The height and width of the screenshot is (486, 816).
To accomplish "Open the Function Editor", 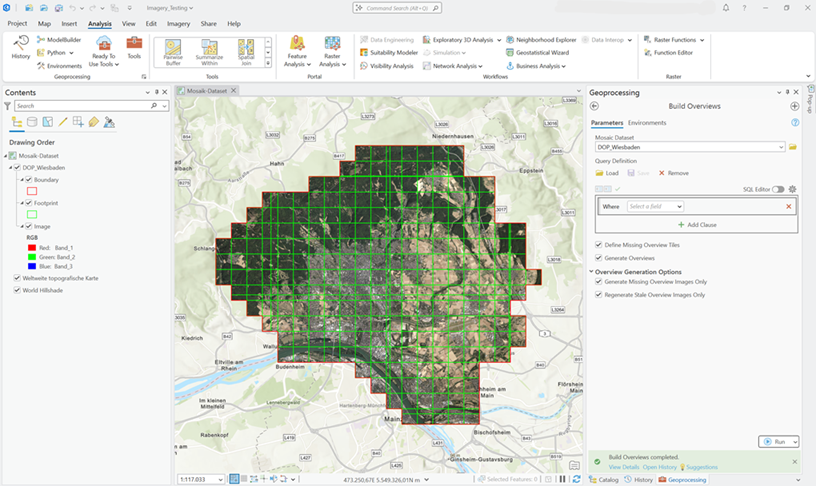I will click(x=668, y=53).
